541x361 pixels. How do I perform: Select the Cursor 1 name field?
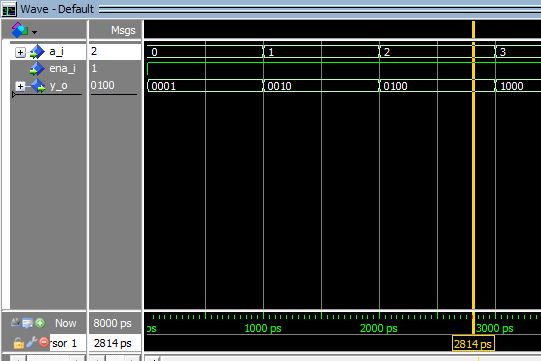68,343
